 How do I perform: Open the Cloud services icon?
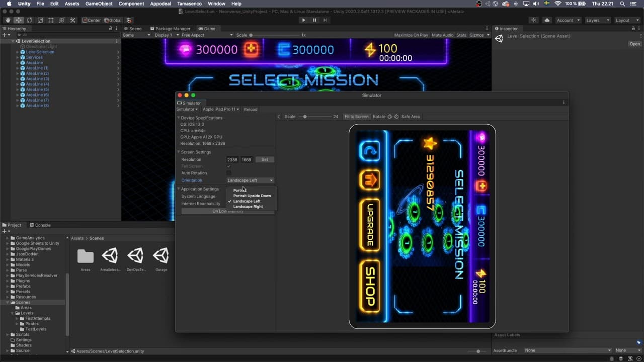point(547,20)
